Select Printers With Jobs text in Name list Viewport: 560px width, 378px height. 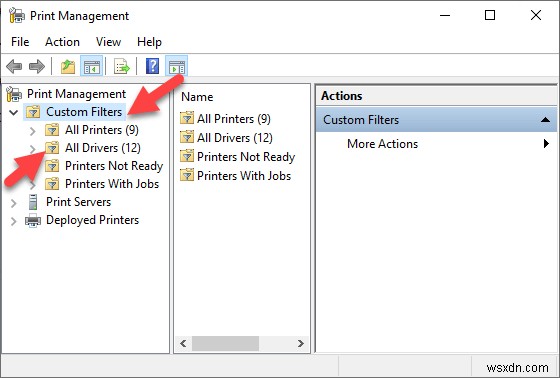click(x=244, y=175)
